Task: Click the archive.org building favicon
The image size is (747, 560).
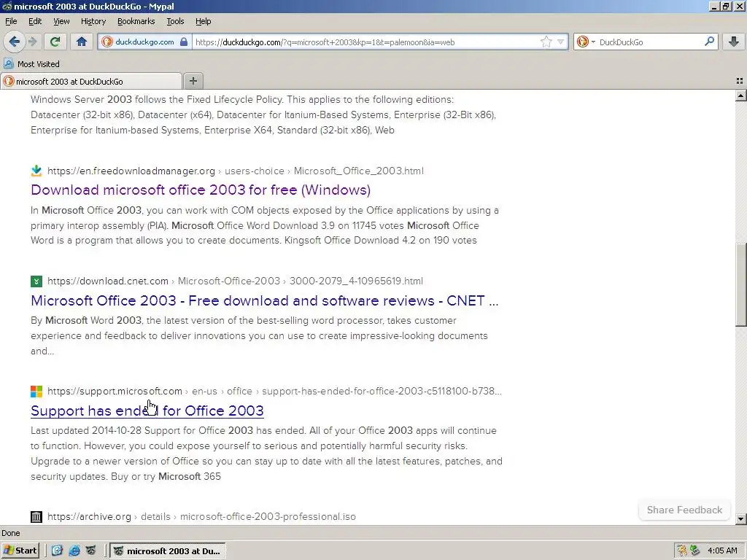Action: pos(36,517)
